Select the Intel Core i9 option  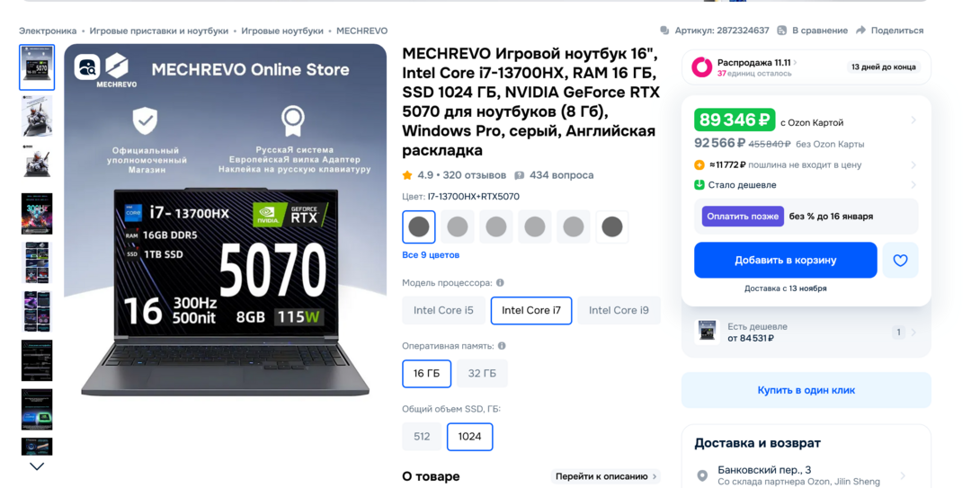[x=619, y=311]
